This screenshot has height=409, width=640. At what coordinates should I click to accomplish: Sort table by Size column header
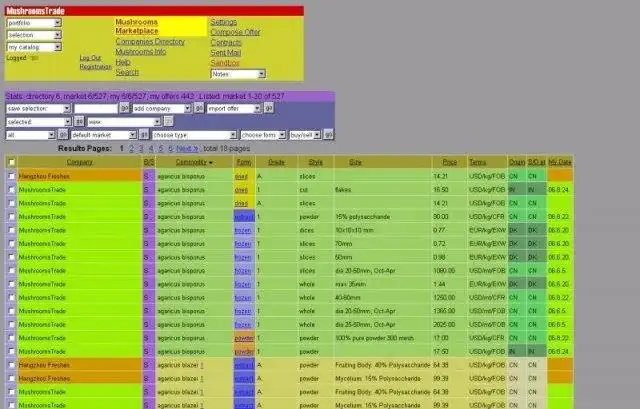pyautogui.click(x=355, y=162)
